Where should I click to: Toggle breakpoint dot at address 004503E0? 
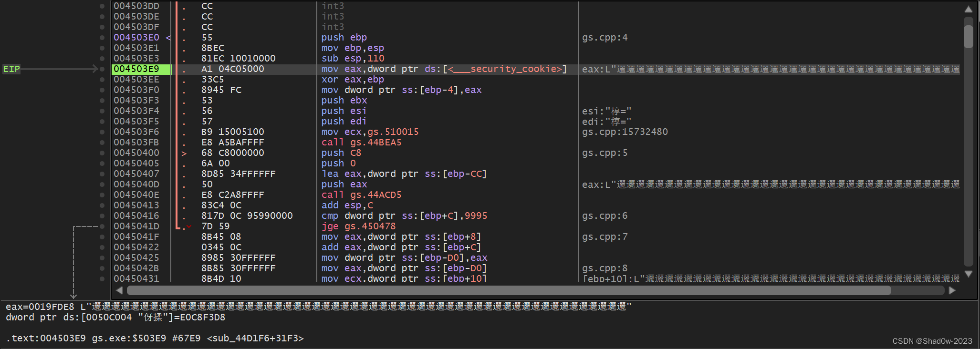(102, 38)
